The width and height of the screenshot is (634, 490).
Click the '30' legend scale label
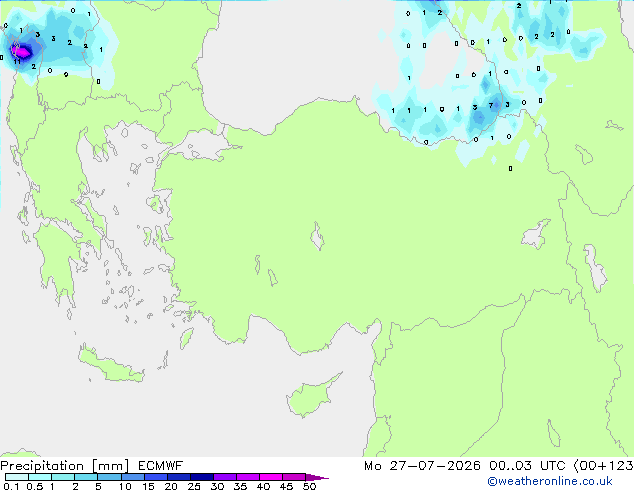pos(217,486)
